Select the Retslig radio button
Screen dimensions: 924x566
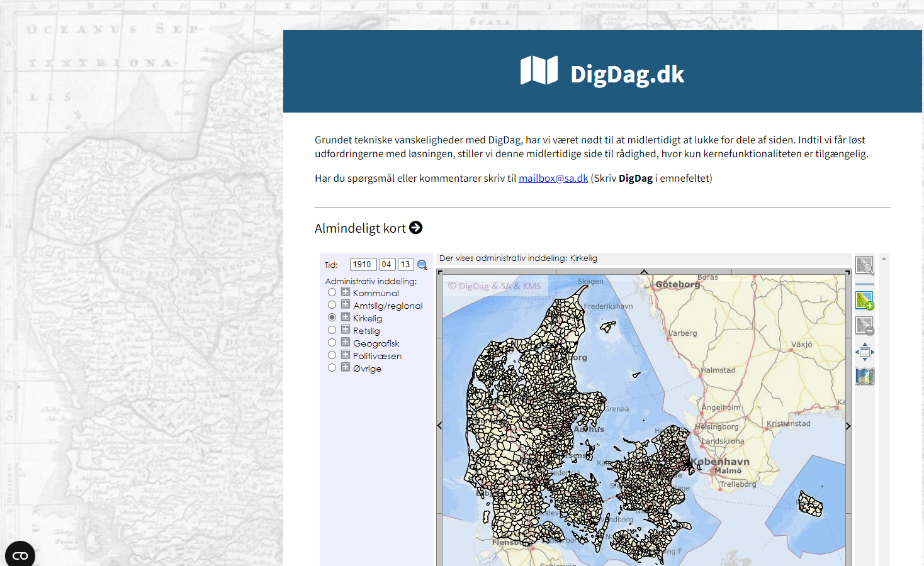click(332, 330)
